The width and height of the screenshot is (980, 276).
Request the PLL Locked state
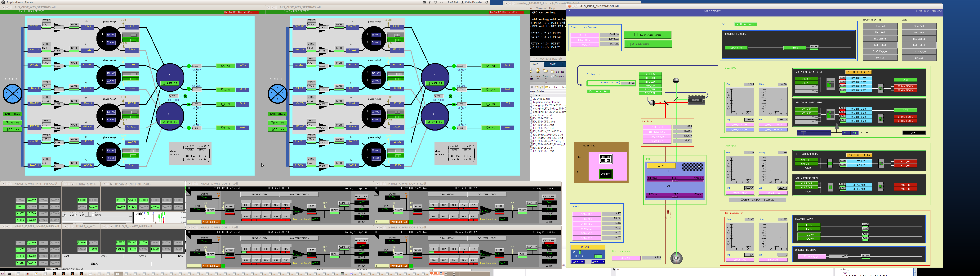pos(880,39)
